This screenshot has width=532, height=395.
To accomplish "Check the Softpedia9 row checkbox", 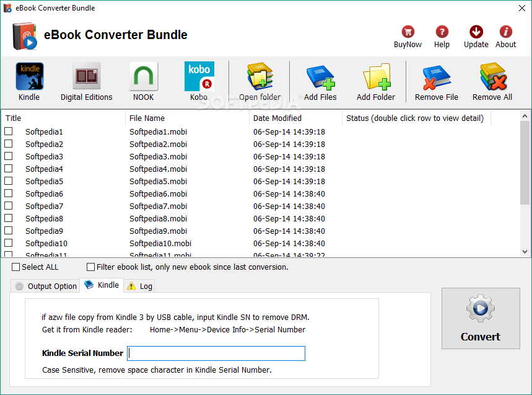I will point(9,231).
